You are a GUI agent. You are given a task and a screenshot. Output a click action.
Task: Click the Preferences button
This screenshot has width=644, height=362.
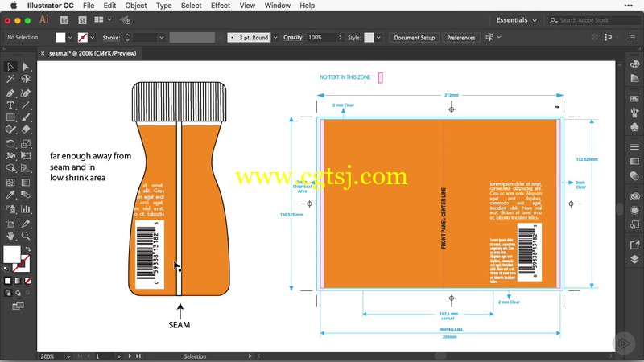460,37
